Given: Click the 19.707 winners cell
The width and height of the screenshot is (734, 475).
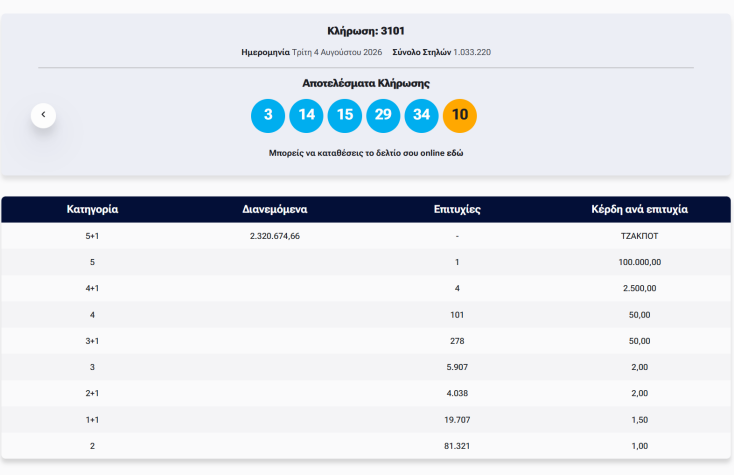Looking at the screenshot, I should (457, 420).
